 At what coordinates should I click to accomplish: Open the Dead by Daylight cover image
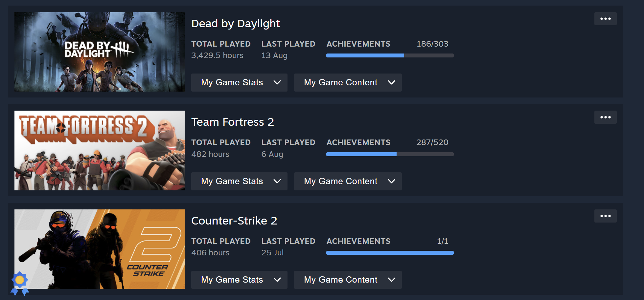tap(100, 52)
